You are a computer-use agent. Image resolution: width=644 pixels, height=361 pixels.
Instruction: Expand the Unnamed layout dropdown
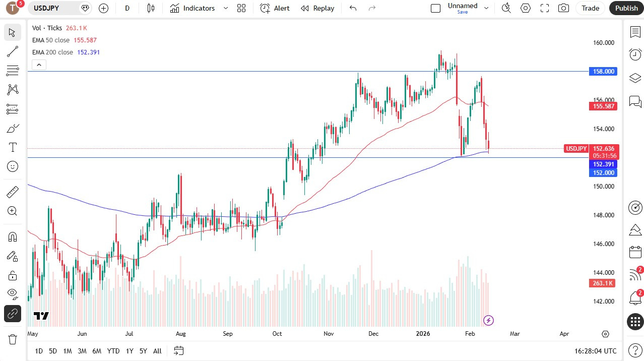tap(486, 8)
